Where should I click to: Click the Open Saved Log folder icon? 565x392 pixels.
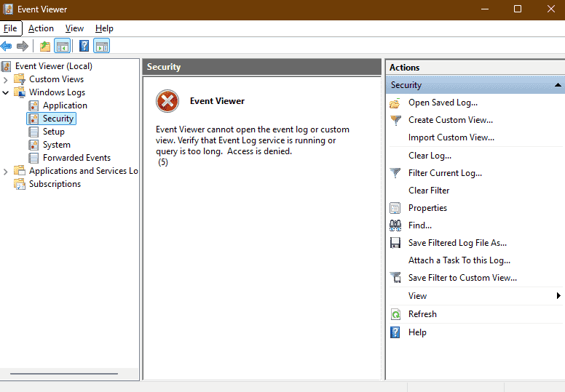coord(395,103)
